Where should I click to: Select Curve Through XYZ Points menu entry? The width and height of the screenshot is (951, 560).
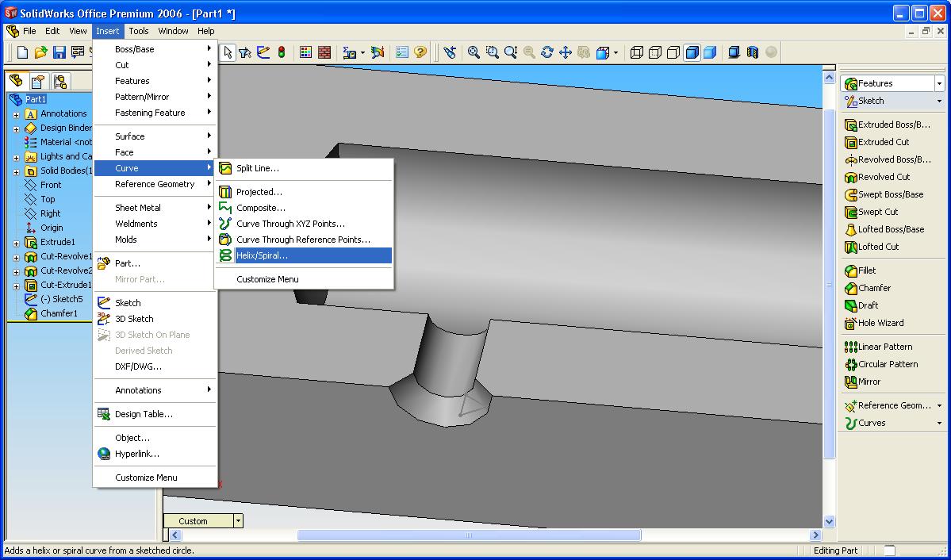304,223
